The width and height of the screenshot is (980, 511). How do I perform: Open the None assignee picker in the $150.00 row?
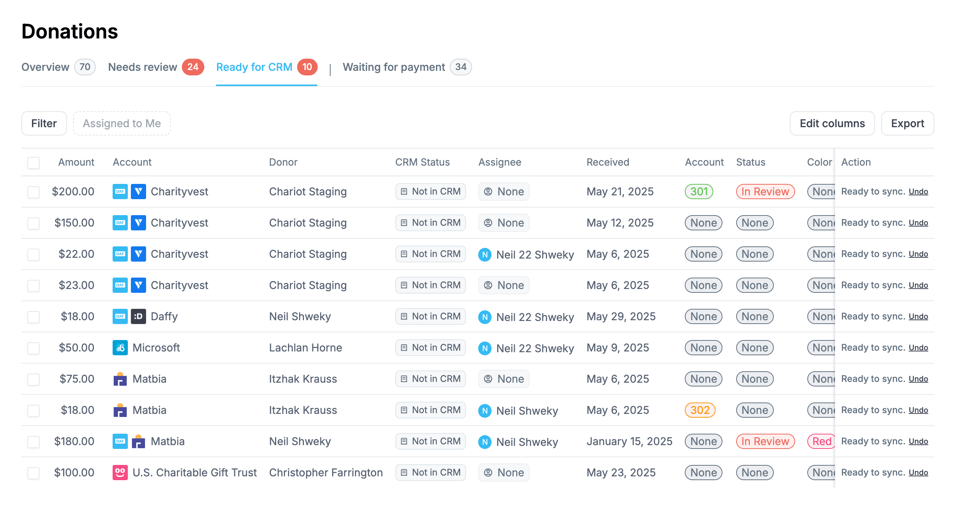click(x=504, y=223)
